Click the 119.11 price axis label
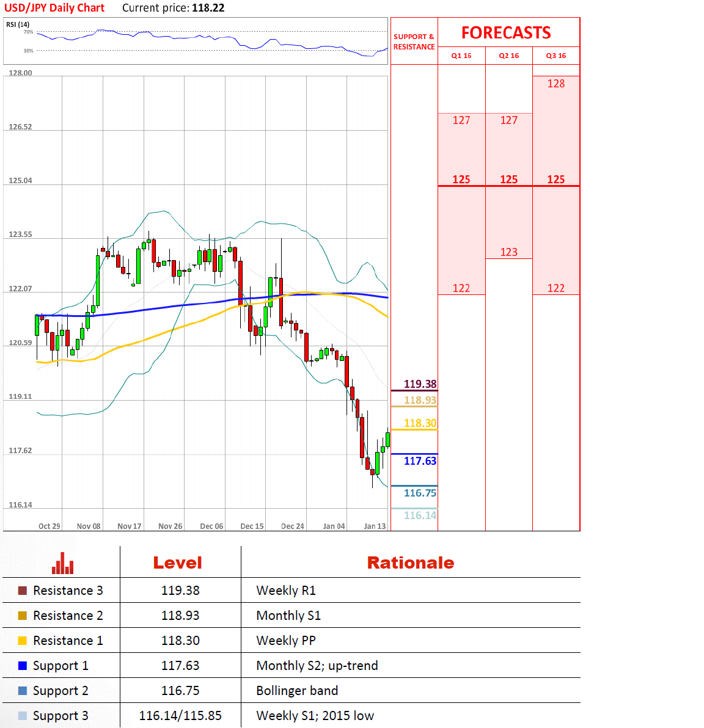The width and height of the screenshot is (704, 728). pyautogui.click(x=20, y=396)
